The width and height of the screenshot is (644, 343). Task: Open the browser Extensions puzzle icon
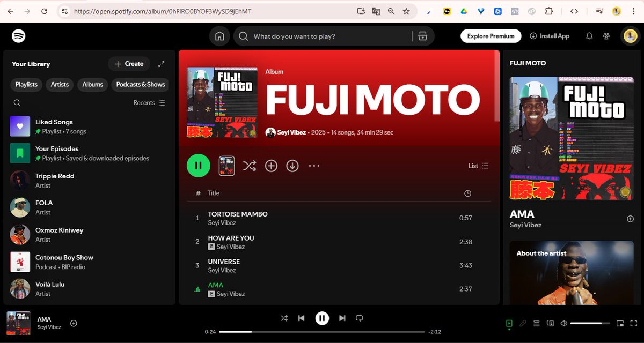point(548,11)
